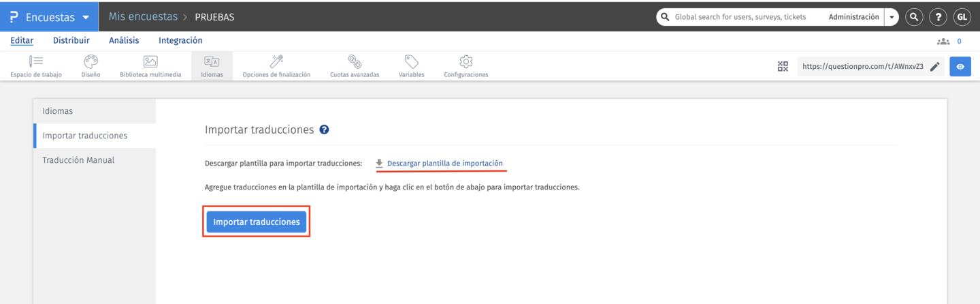Expand the Encuestas product dropdown
This screenshot has width=980, height=304.
(86, 18)
